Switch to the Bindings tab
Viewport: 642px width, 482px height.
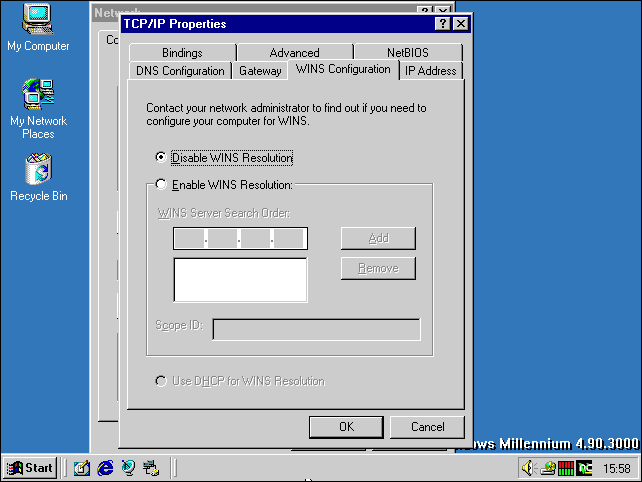[x=183, y=52]
